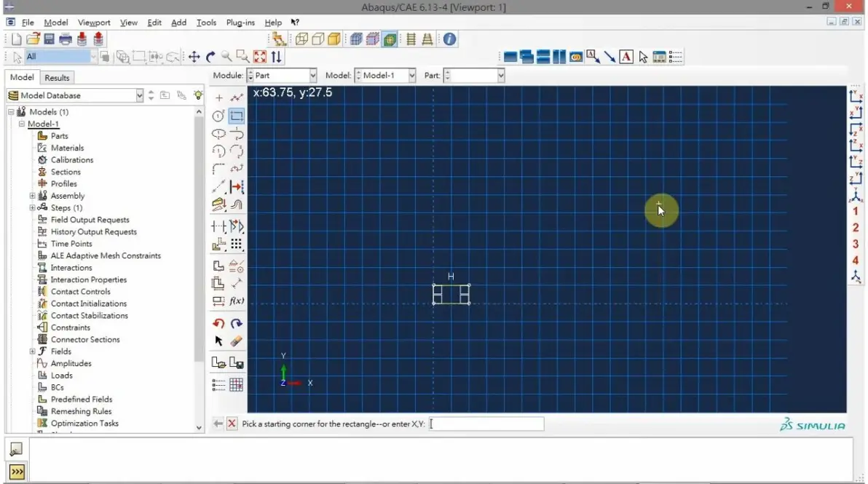Click the red X cancel procedure button
Image resolution: width=868 pixels, height=484 pixels.
tap(232, 424)
